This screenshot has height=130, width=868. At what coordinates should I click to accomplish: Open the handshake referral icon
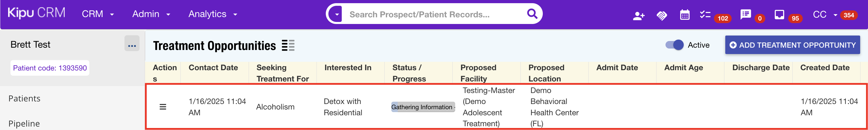point(661,15)
